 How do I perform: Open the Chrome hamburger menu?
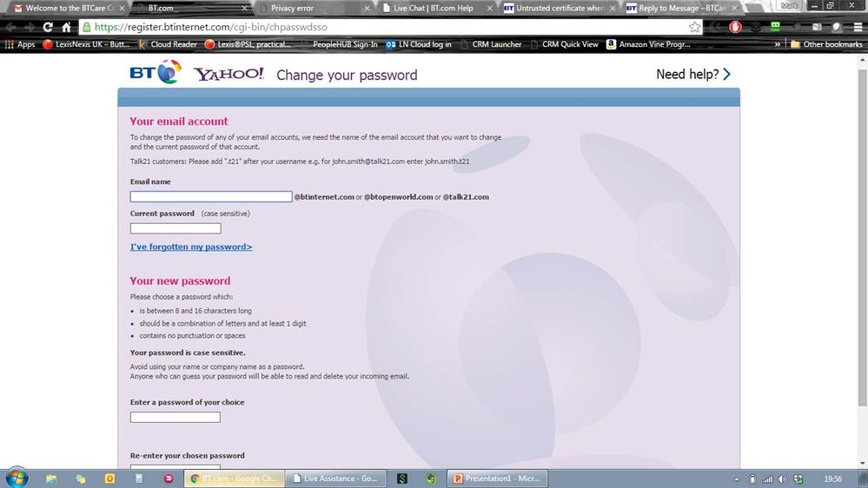[x=858, y=27]
